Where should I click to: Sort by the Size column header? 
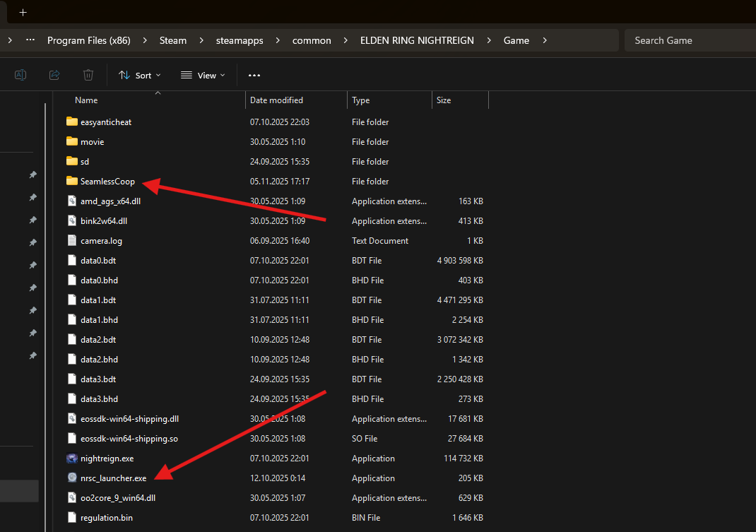coord(444,100)
